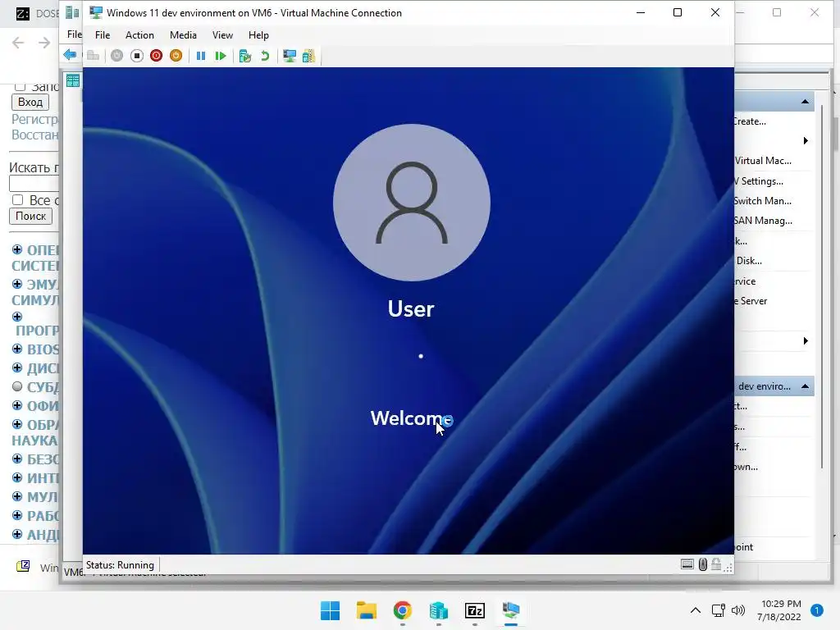The image size is (840, 630).
Task: Tick the Запо... checkbox above Вход button
Action: [x=20, y=86]
